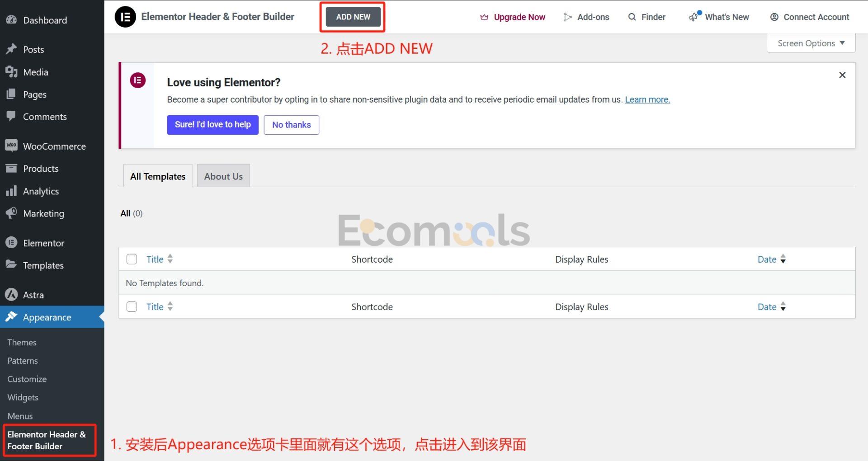Viewport: 868px width, 461px height.
Task: Expand the Screen Options dropdown
Action: 811,43
